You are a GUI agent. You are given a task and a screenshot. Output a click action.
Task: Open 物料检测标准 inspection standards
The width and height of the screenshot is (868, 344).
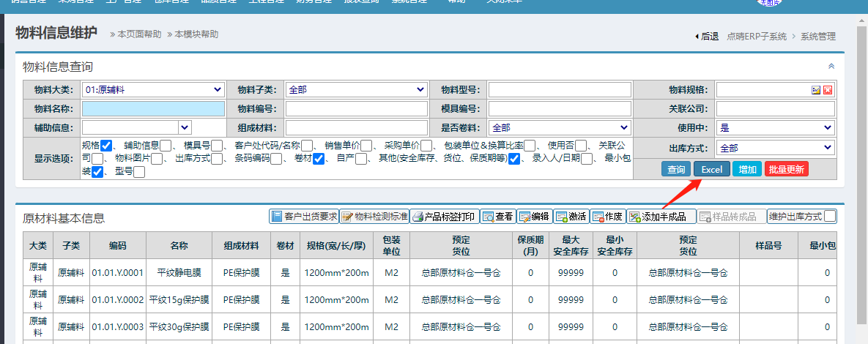click(374, 217)
